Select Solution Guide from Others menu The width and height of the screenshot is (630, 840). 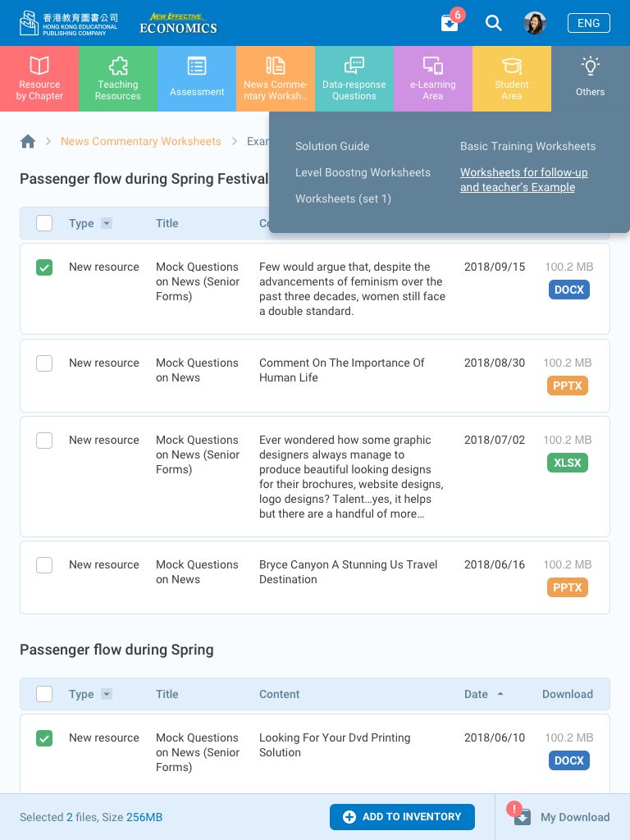[332, 146]
